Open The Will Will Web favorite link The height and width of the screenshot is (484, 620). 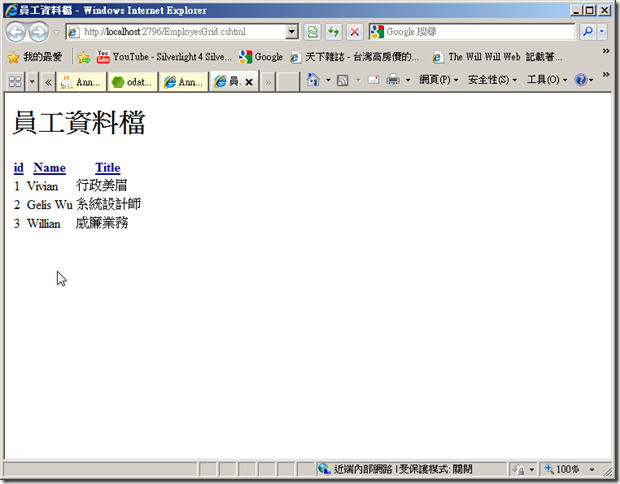point(497,57)
